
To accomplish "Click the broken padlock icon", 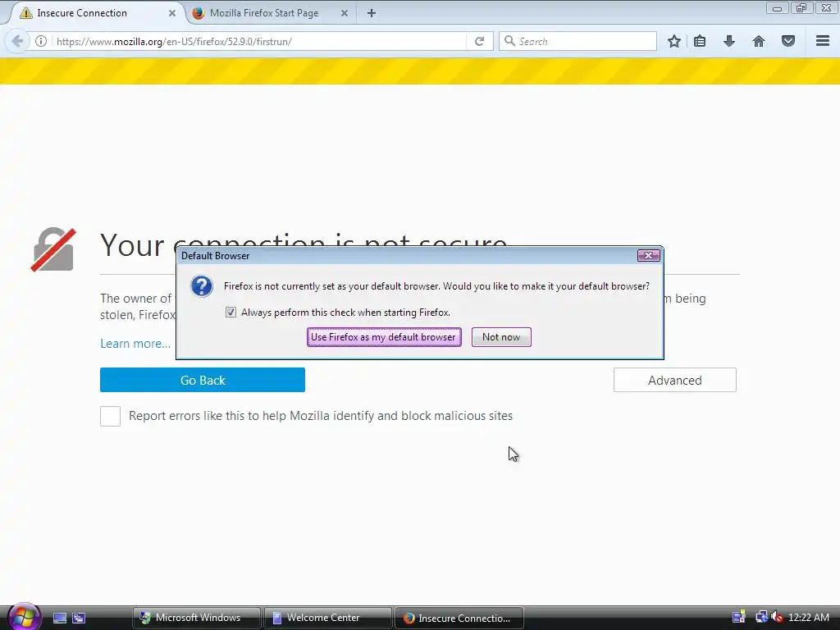I will [53, 249].
